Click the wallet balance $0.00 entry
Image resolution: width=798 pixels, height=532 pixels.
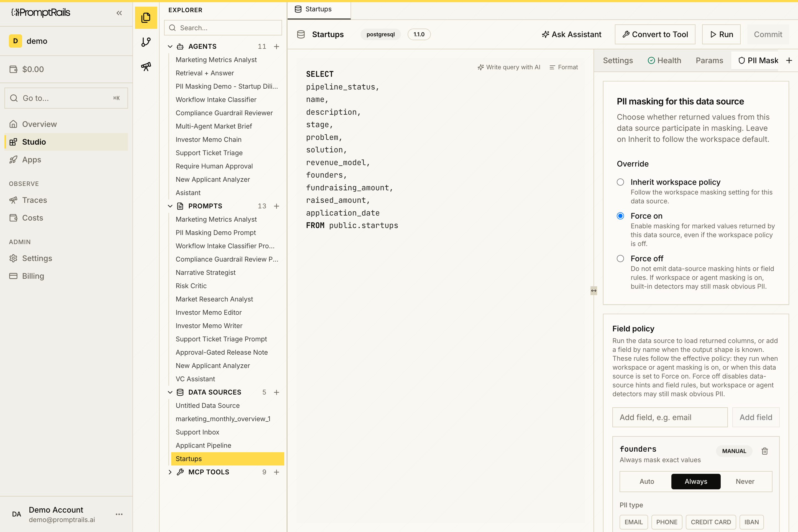(27, 69)
